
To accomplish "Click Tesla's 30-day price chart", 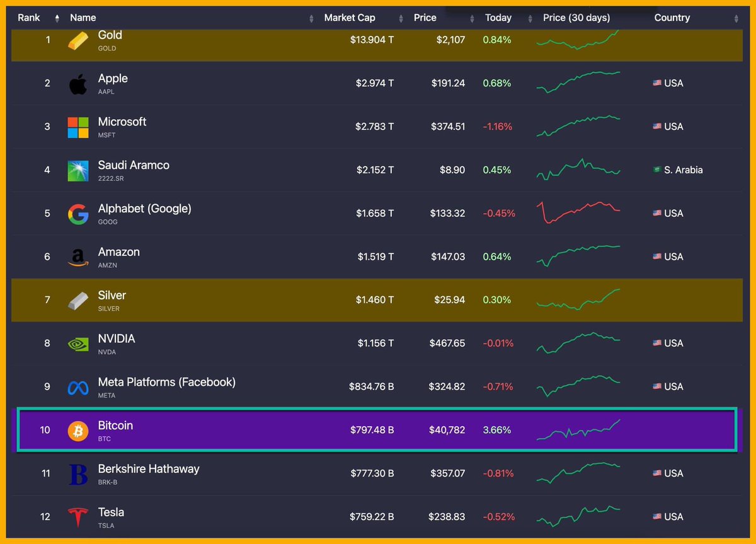I will click(578, 516).
